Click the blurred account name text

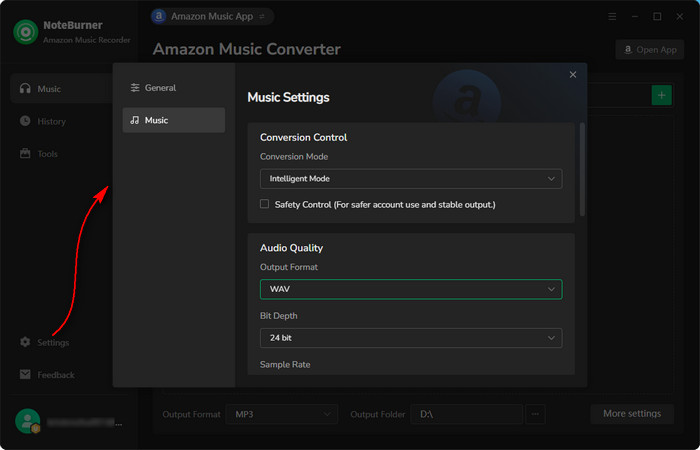(x=83, y=422)
